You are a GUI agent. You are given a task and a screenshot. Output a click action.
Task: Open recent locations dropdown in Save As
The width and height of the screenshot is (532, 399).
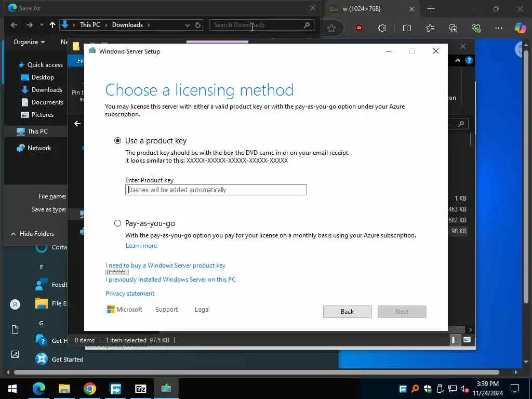point(42,25)
